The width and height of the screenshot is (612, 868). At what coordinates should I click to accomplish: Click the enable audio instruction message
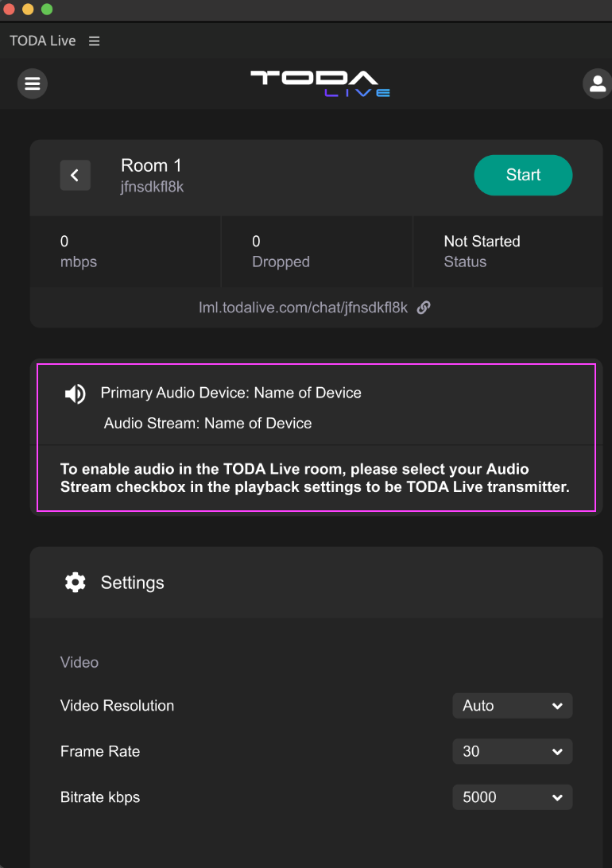[315, 478]
